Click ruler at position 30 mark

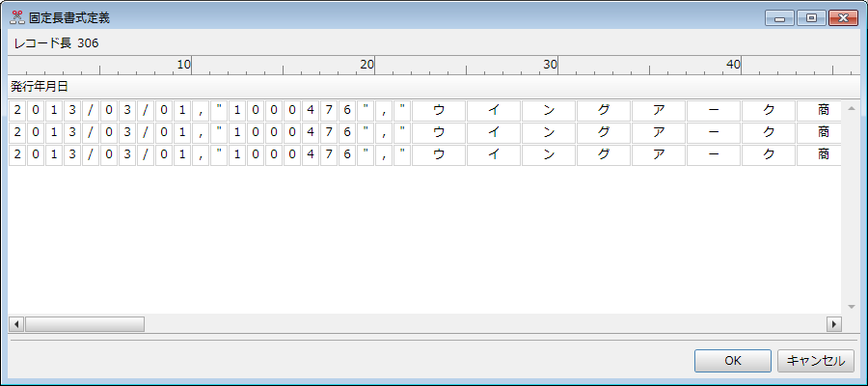(x=551, y=65)
